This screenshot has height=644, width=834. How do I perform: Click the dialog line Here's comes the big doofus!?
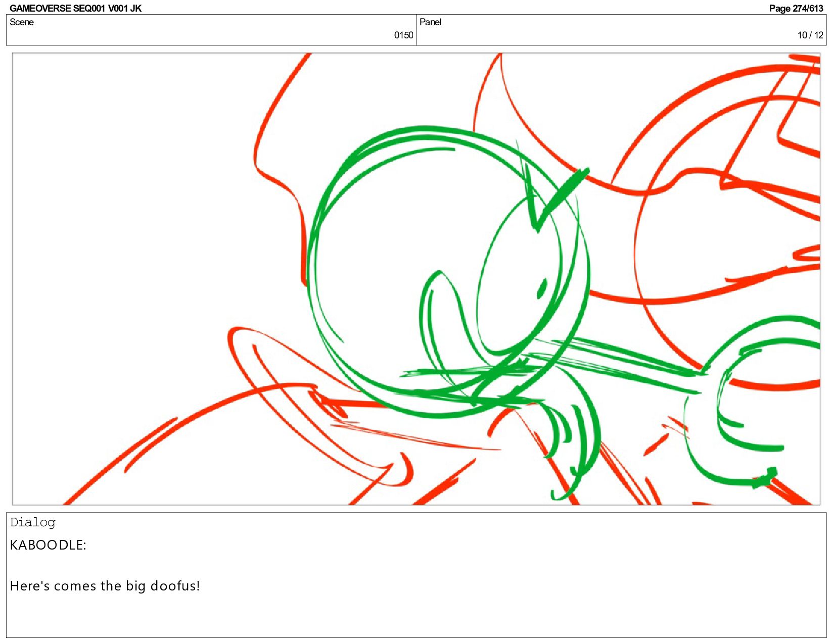105,586
